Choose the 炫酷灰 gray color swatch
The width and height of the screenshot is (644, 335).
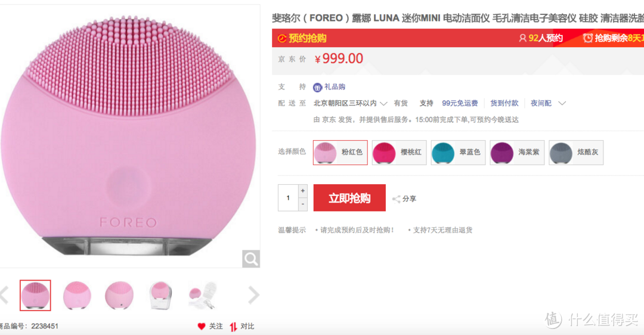click(x=576, y=153)
